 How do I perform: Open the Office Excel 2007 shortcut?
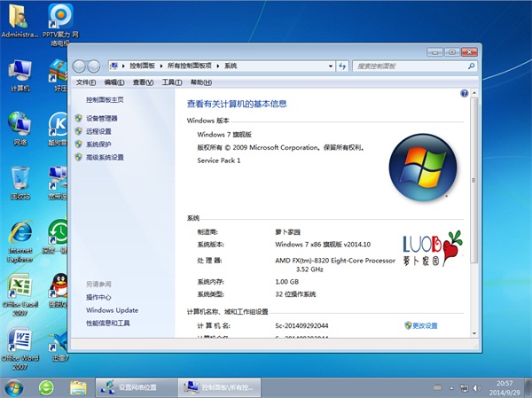[20, 295]
